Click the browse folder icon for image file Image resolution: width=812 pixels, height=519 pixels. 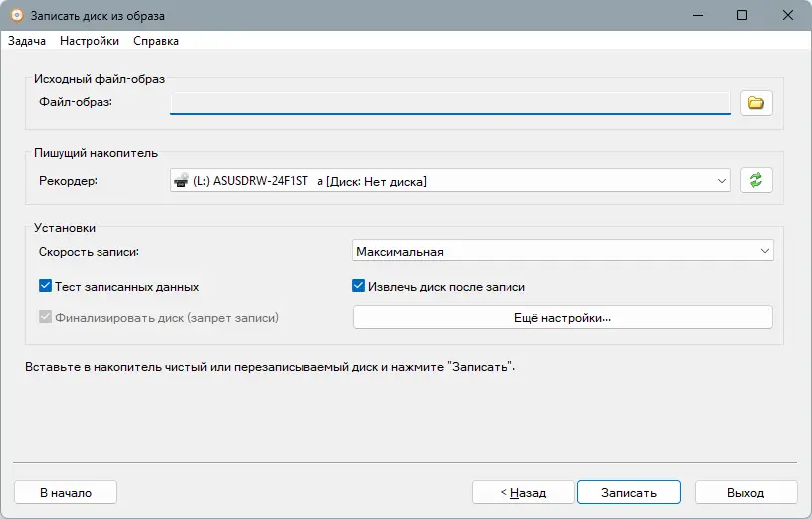click(x=756, y=102)
